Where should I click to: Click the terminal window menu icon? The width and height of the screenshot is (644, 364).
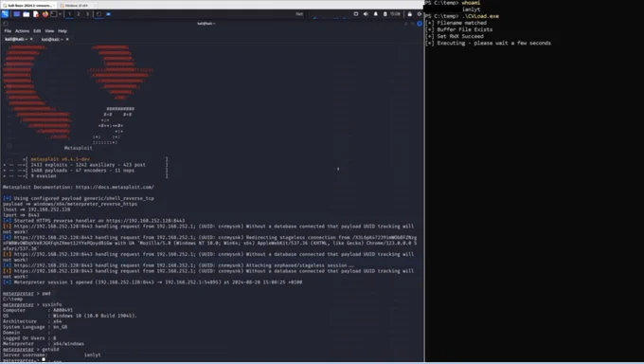[x=6, y=24]
